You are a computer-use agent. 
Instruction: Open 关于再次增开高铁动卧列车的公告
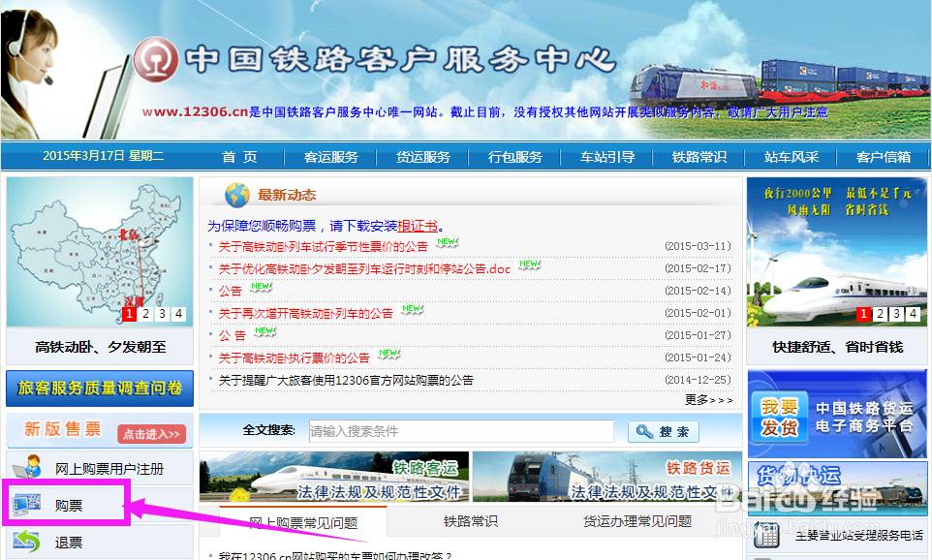coord(305,313)
